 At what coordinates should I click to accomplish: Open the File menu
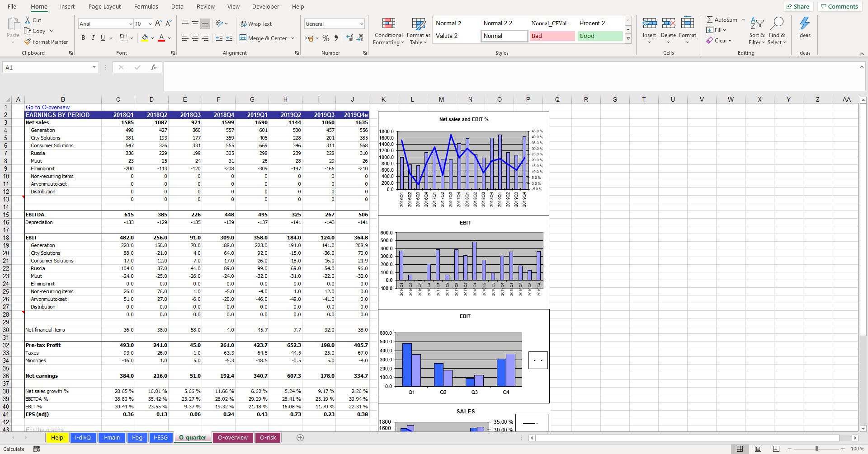click(x=12, y=6)
